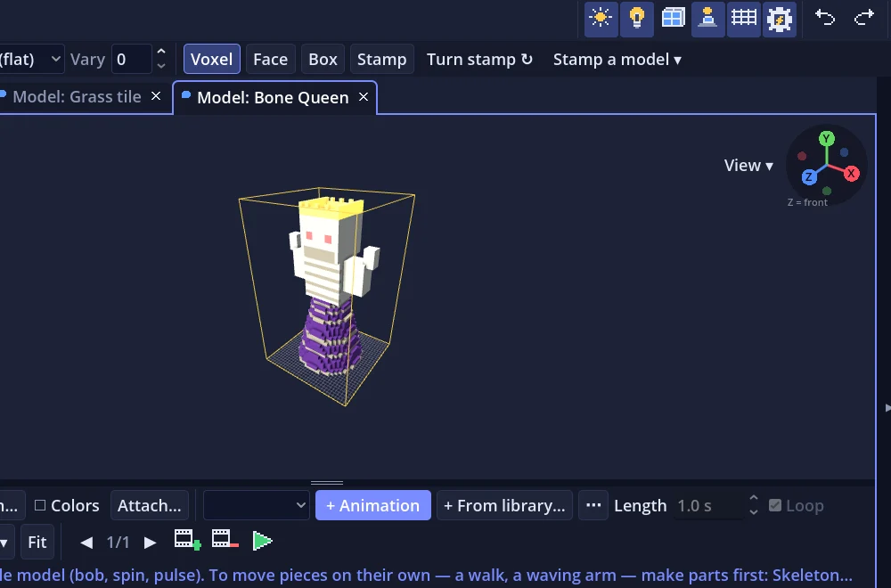Image resolution: width=891 pixels, height=588 pixels.
Task: Toggle the figure-on-pedestal icon
Action: [708, 19]
